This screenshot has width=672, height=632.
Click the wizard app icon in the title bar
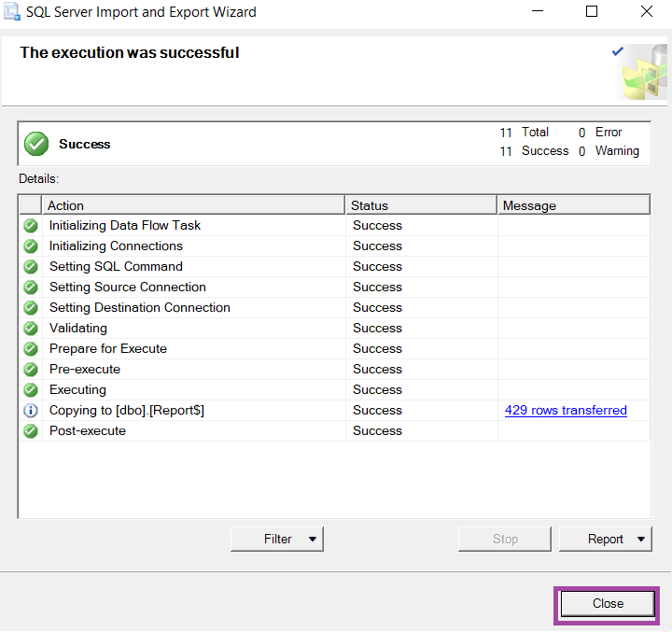(12, 13)
